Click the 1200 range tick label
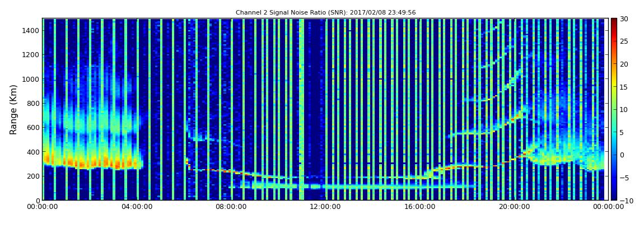 31,55
